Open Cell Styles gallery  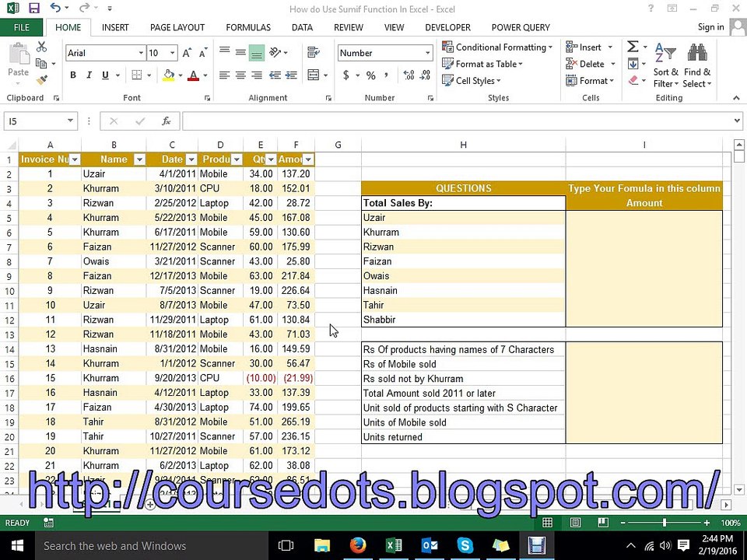pos(472,80)
